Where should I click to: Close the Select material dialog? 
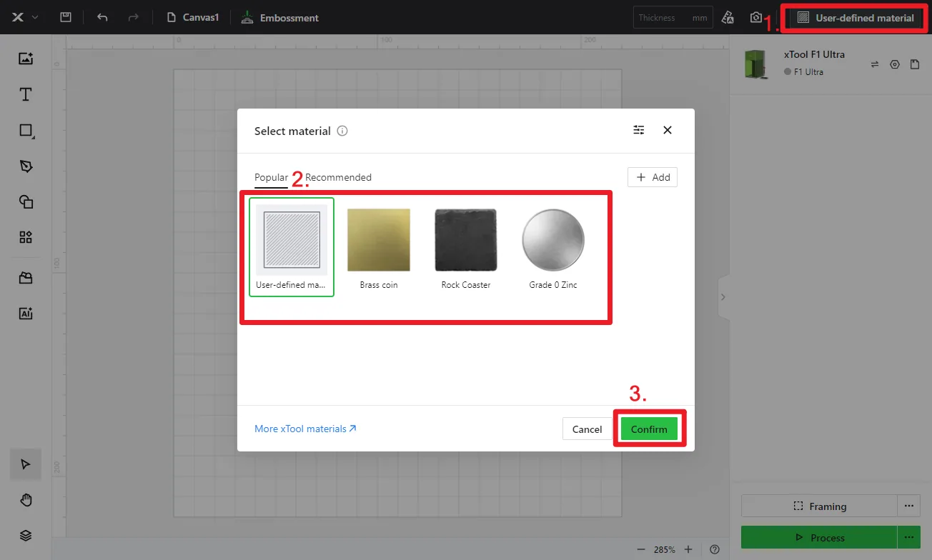click(x=668, y=130)
